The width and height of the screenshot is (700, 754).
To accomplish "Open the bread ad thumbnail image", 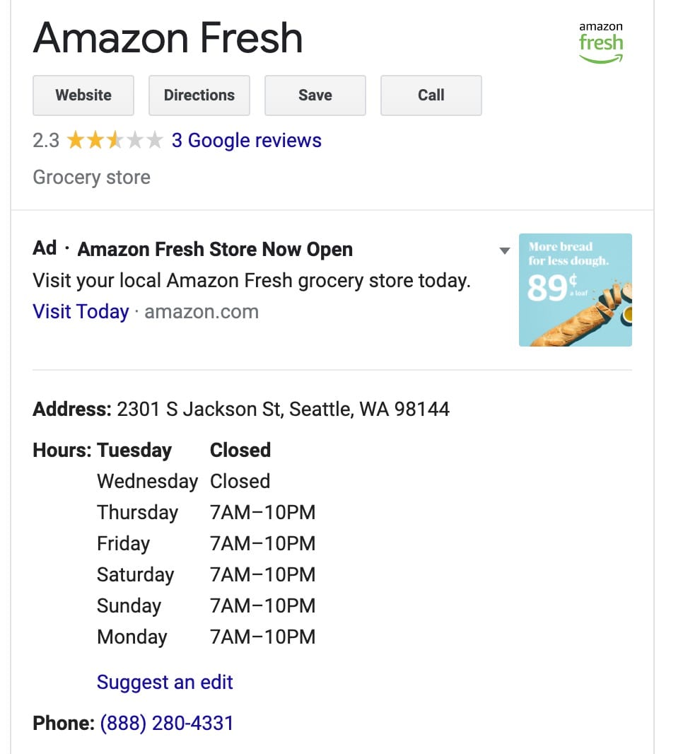I will point(575,289).
